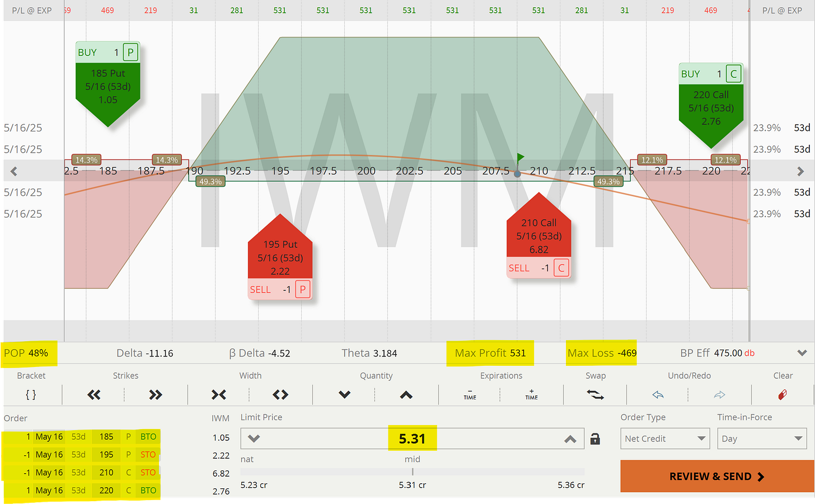Expand the stats row with down chevron
This screenshot has width=815, height=504.
(x=802, y=353)
